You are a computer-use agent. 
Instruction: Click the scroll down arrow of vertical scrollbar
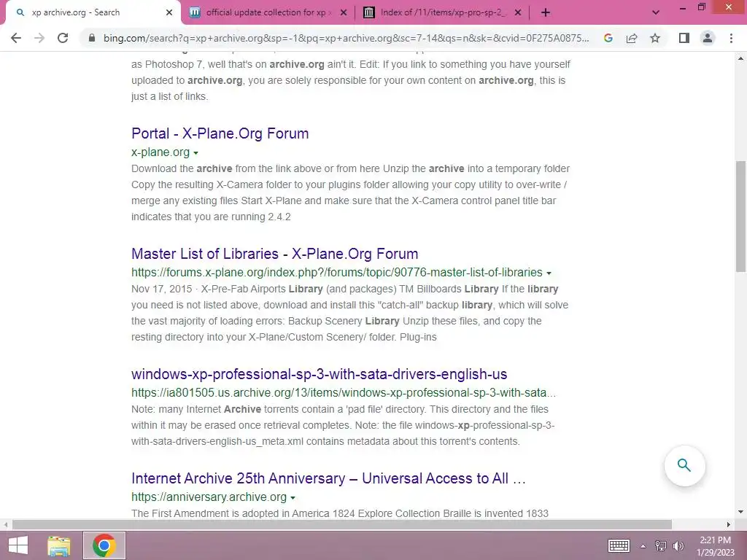pyautogui.click(x=740, y=513)
